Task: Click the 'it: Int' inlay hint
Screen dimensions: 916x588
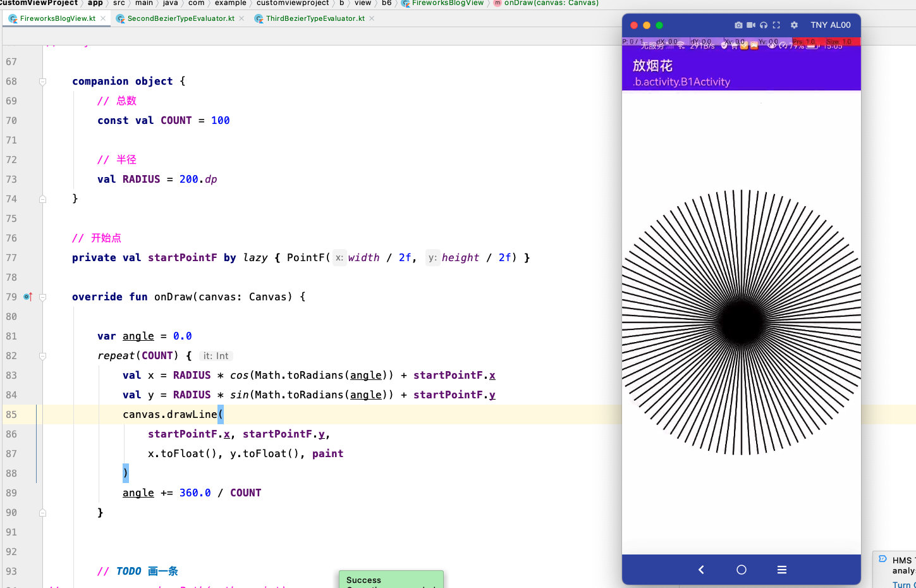Action: (x=216, y=356)
